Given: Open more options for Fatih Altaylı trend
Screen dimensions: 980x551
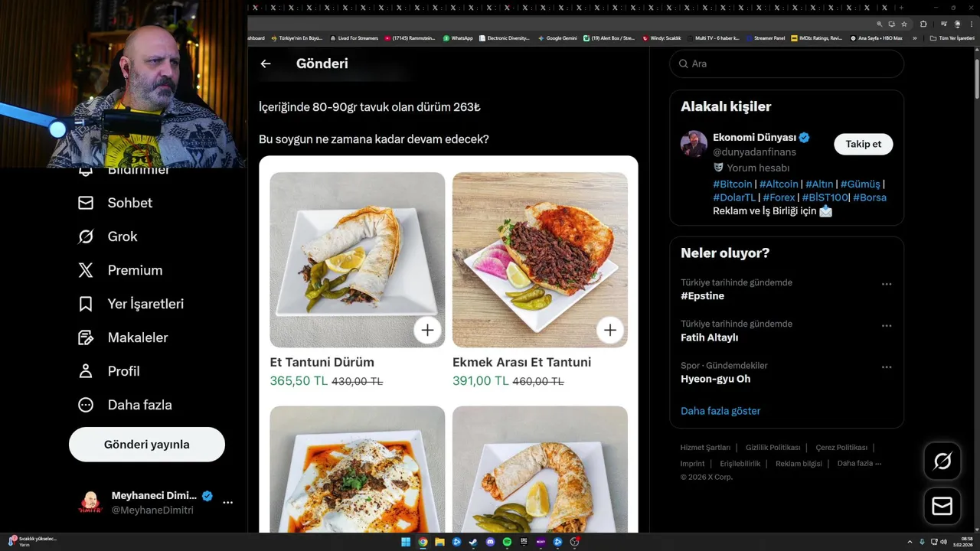Looking at the screenshot, I should tap(887, 325).
